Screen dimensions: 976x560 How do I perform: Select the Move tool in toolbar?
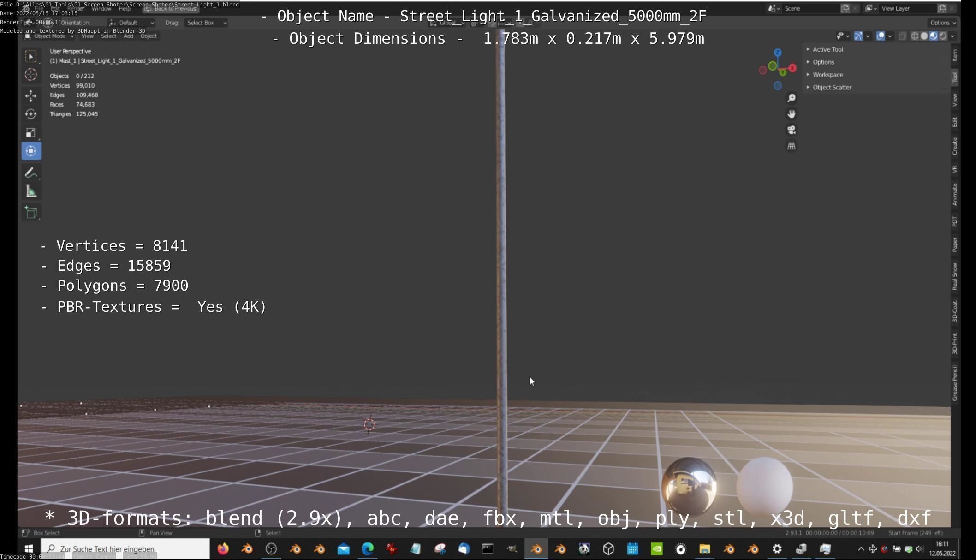[x=31, y=95]
